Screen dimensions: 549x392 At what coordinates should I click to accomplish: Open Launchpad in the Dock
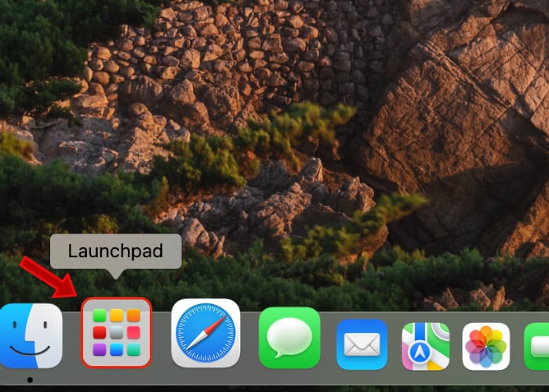116,333
